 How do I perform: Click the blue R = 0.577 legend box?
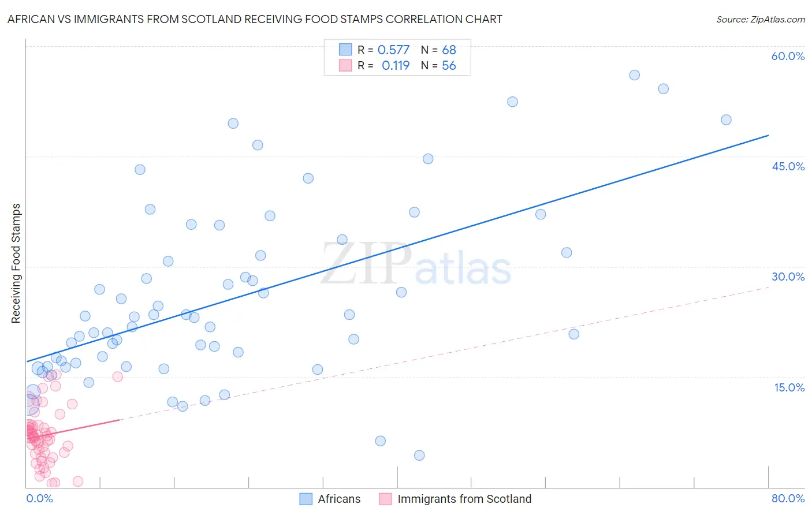click(345, 50)
